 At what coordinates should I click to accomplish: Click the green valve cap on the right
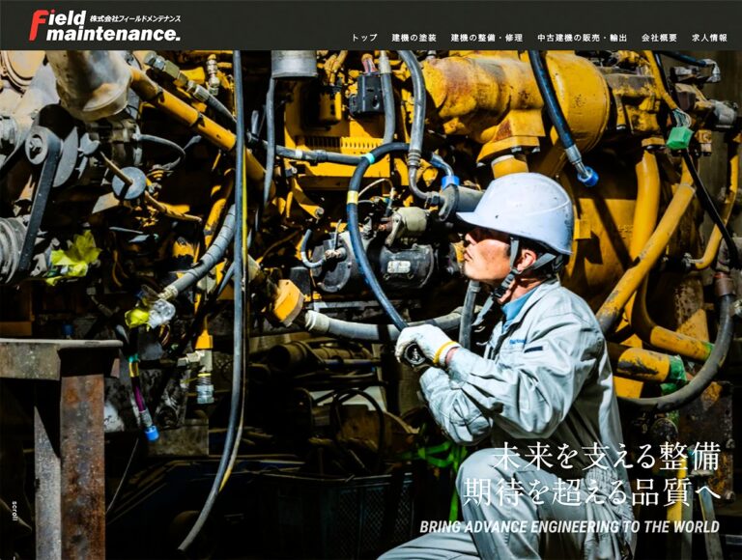[x=679, y=138]
